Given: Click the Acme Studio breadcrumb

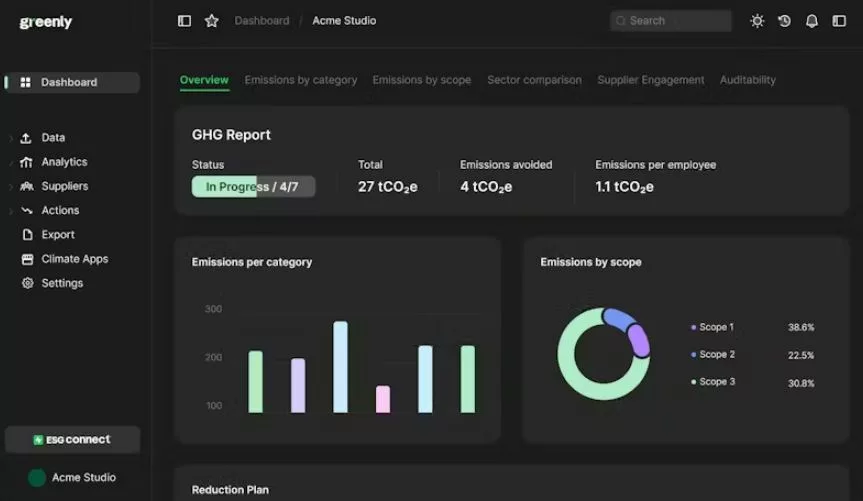Looking at the screenshot, I should [344, 21].
